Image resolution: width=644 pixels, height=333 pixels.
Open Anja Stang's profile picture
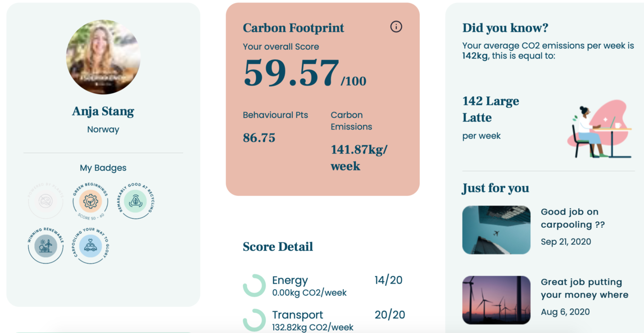[x=103, y=57]
